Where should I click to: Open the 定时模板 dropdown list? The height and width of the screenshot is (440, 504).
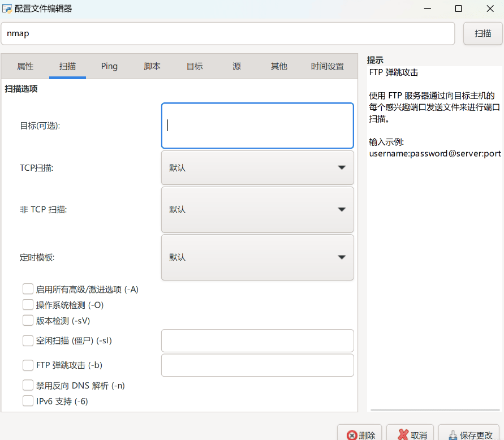[x=257, y=257]
